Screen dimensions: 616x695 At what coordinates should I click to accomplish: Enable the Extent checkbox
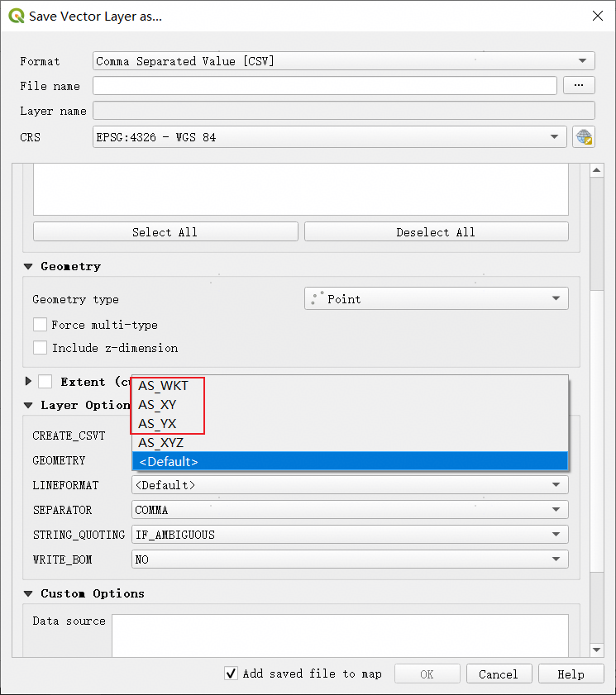tap(45, 382)
